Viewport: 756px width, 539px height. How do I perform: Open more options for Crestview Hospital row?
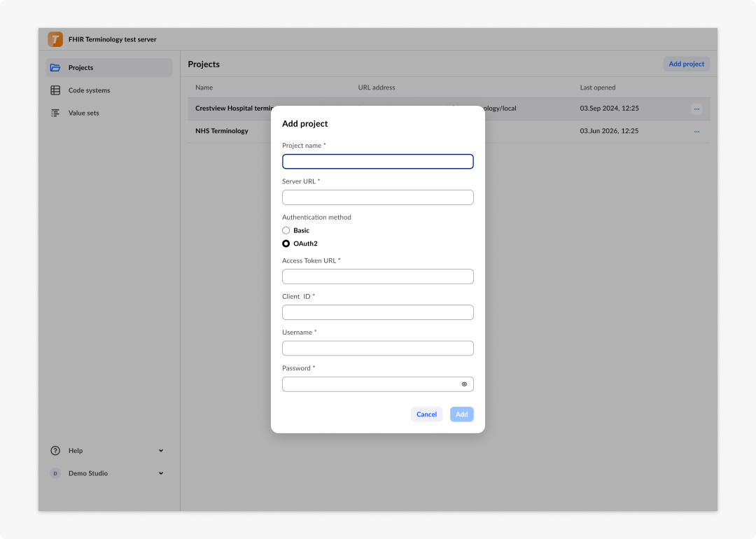click(x=696, y=108)
